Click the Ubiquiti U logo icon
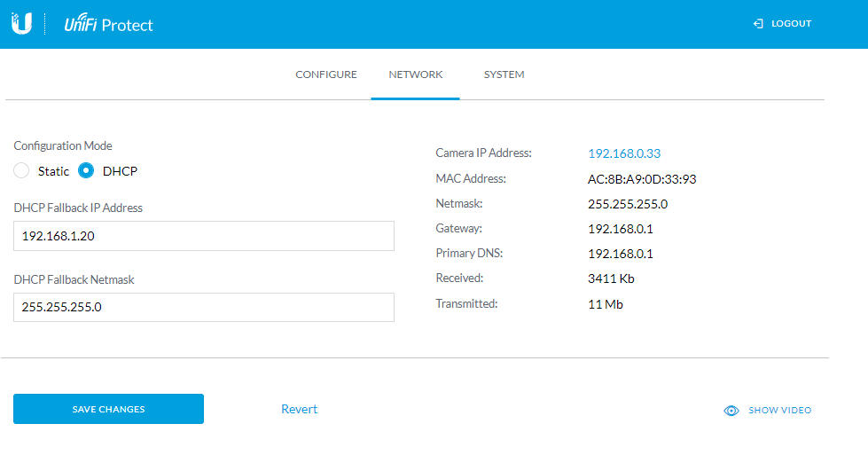Image resolution: width=868 pixels, height=455 pixels. click(x=21, y=23)
